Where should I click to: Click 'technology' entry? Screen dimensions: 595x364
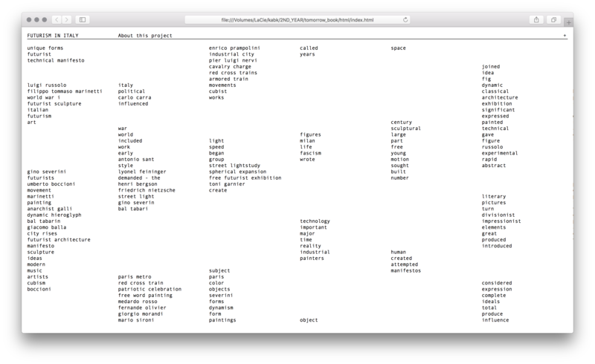pyautogui.click(x=315, y=221)
